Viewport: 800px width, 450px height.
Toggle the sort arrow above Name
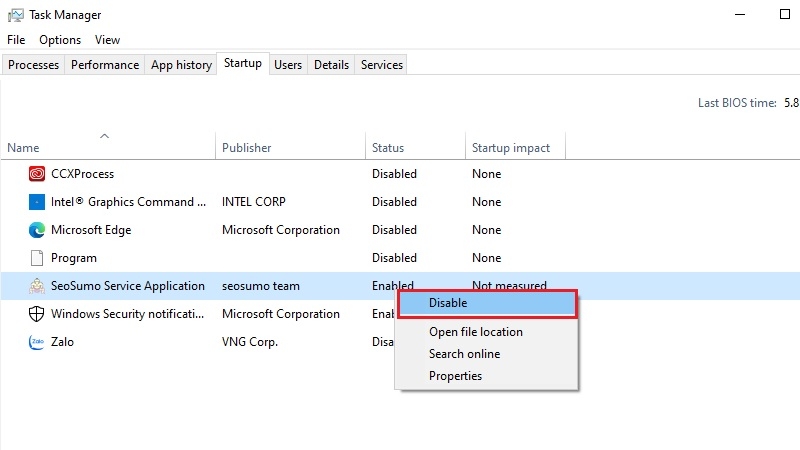[105, 136]
